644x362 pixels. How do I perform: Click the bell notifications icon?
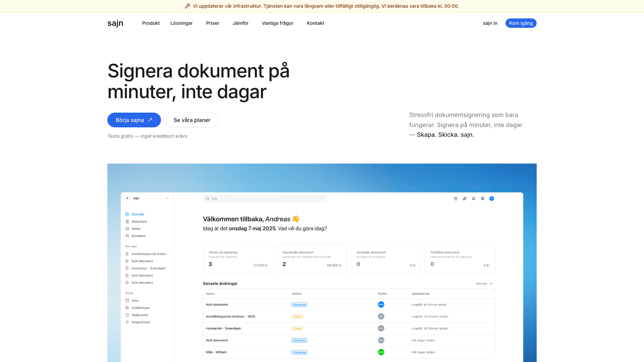point(474,199)
